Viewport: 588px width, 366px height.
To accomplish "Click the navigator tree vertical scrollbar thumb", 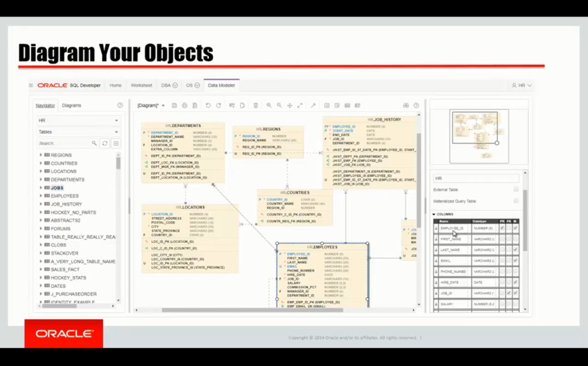I will [x=118, y=163].
